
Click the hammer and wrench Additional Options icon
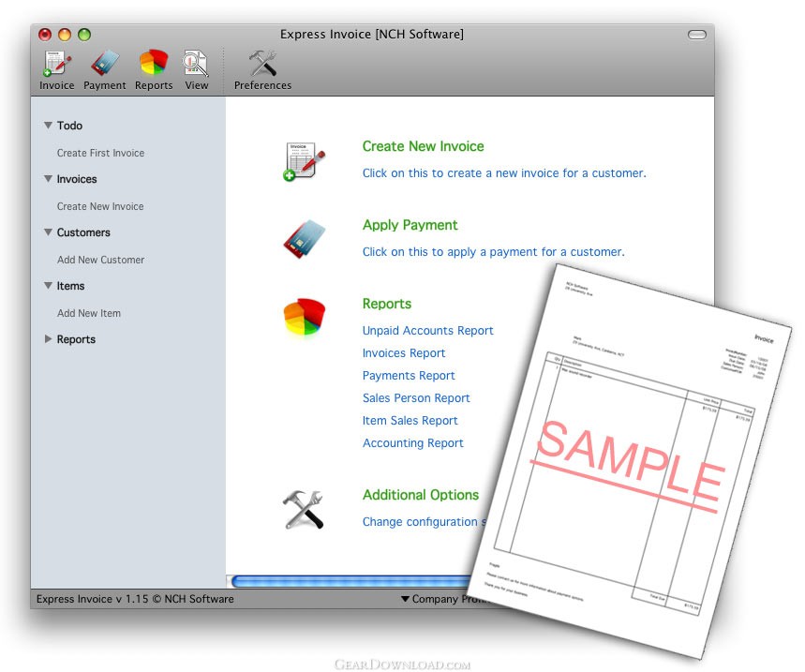(x=304, y=509)
